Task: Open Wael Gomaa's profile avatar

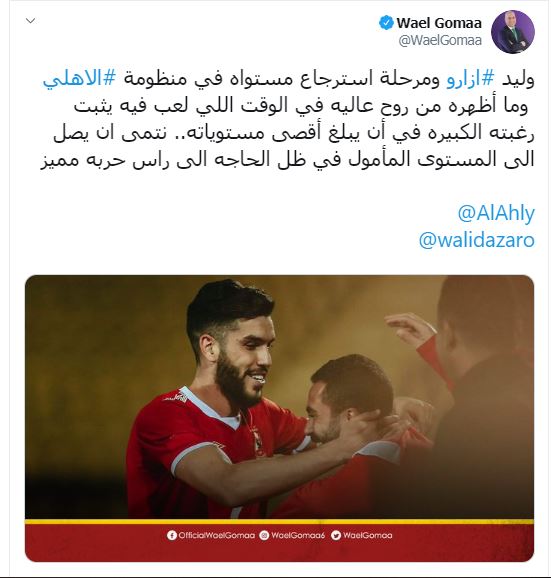Action: click(x=513, y=32)
